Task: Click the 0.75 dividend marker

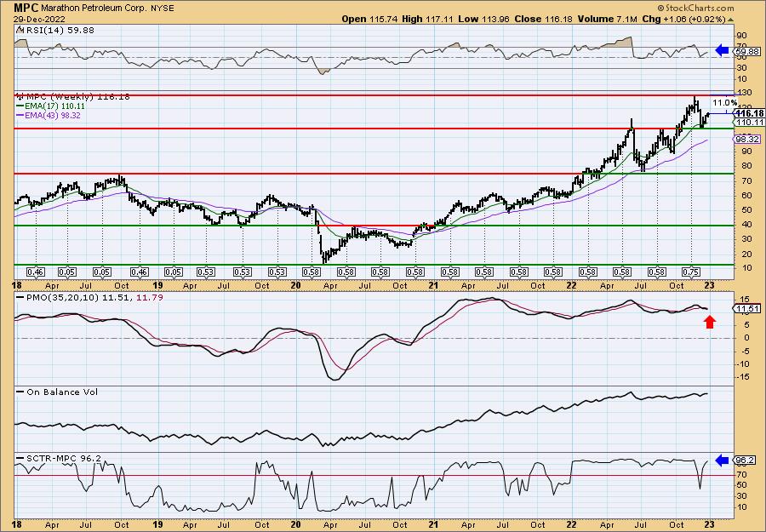Action: point(691,272)
